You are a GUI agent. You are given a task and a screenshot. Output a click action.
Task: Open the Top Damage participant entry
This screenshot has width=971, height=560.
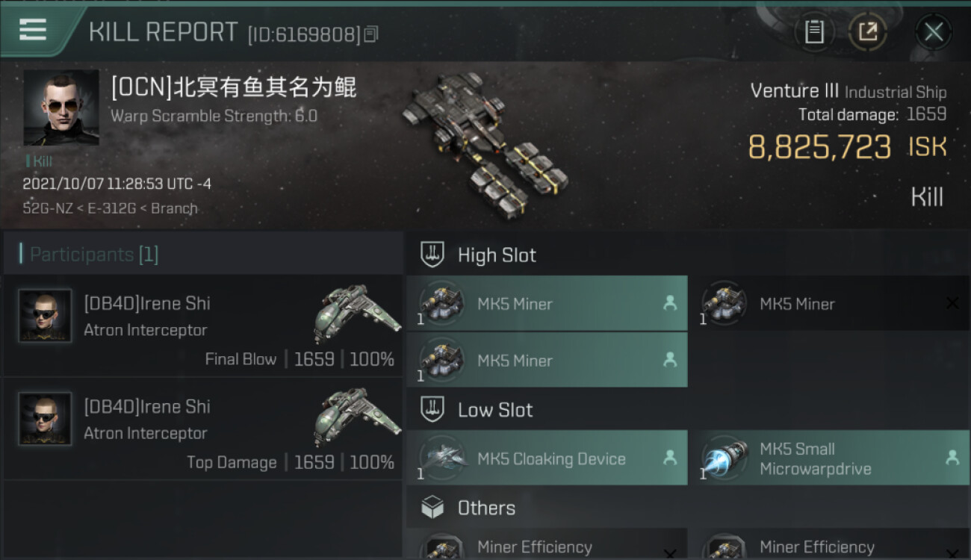tap(203, 429)
